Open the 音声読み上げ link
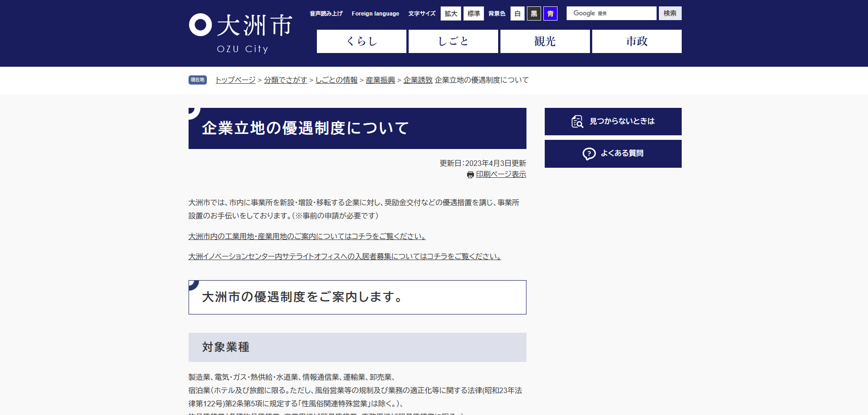 click(x=326, y=14)
